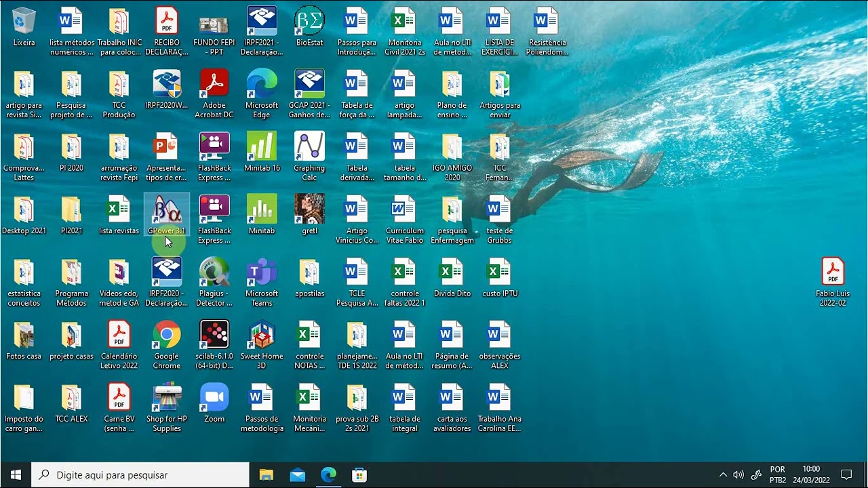Open Microsoft Store from taskbar
Viewport: 868px width, 488px height.
[360, 475]
